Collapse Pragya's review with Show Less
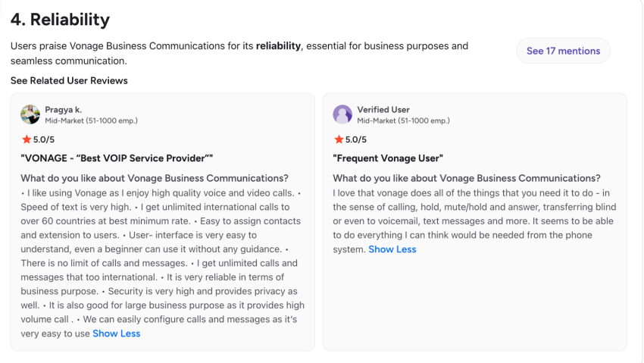The height and width of the screenshot is (363, 644). [x=116, y=333]
